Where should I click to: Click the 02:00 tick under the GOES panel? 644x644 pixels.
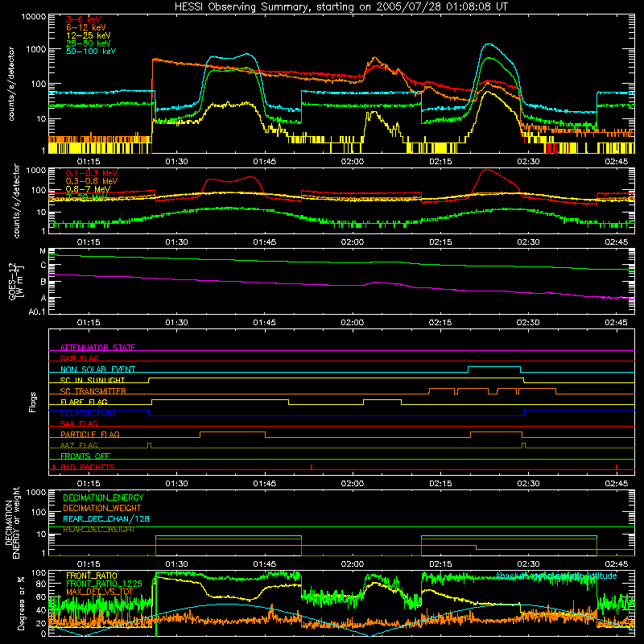click(353, 323)
